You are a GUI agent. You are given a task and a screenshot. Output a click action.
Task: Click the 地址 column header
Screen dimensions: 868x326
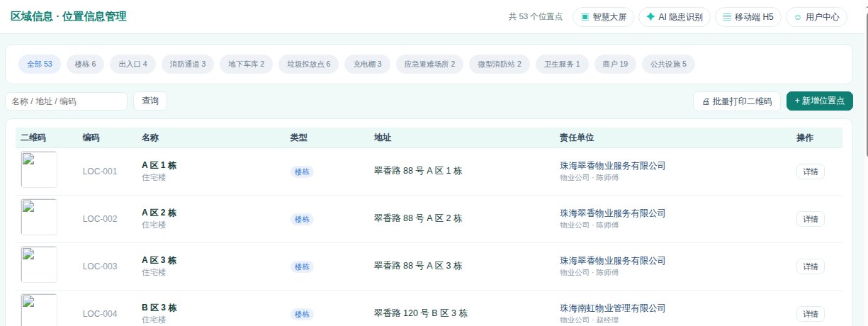pos(383,137)
